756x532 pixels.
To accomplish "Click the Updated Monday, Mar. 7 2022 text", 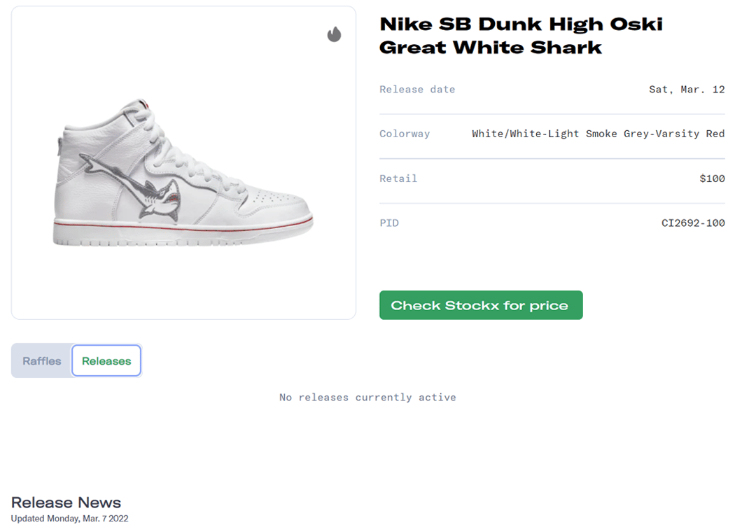I will click(69, 519).
